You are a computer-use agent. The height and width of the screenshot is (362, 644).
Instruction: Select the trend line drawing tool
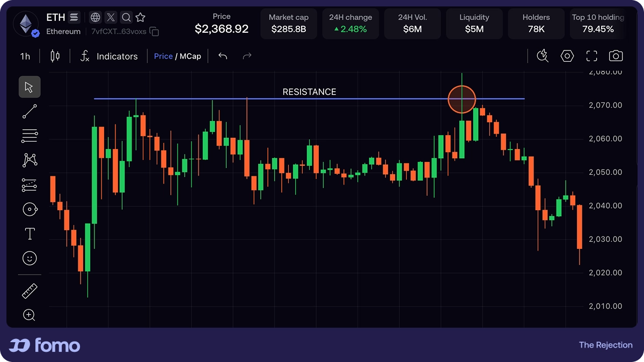30,111
